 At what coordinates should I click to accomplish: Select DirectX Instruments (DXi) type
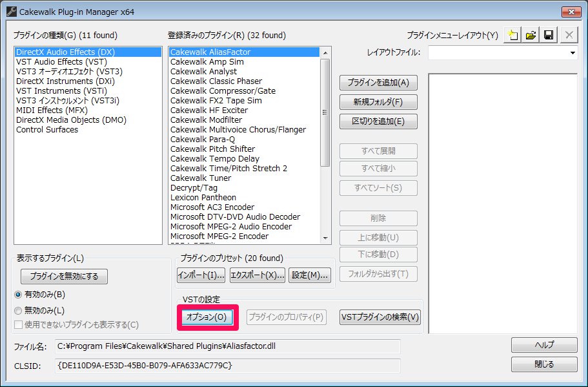tap(88, 81)
